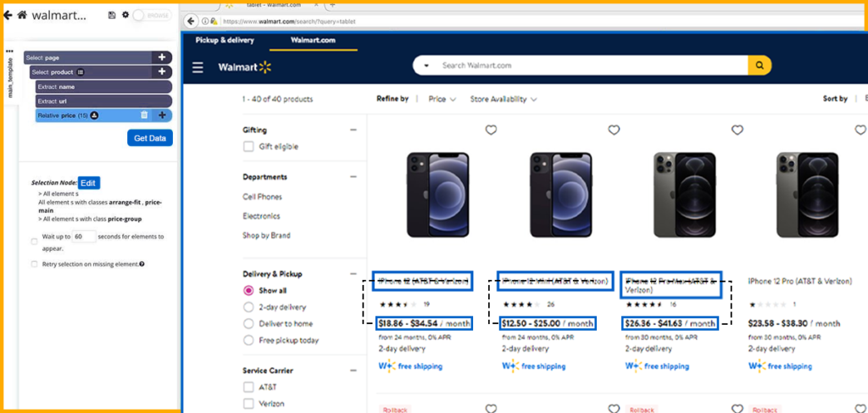Click the Walmart spark logo
868x413 pixels.
[265, 67]
